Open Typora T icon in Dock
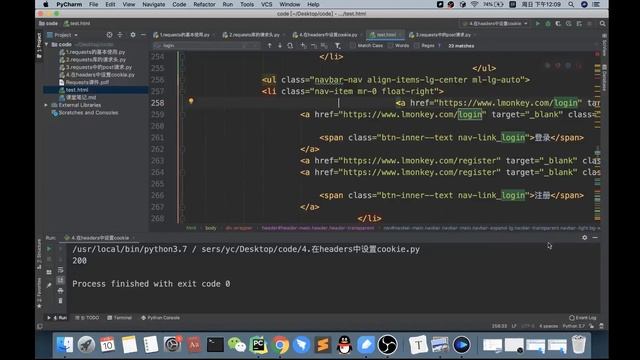Viewport: 640px width, 360px height. coord(418,345)
